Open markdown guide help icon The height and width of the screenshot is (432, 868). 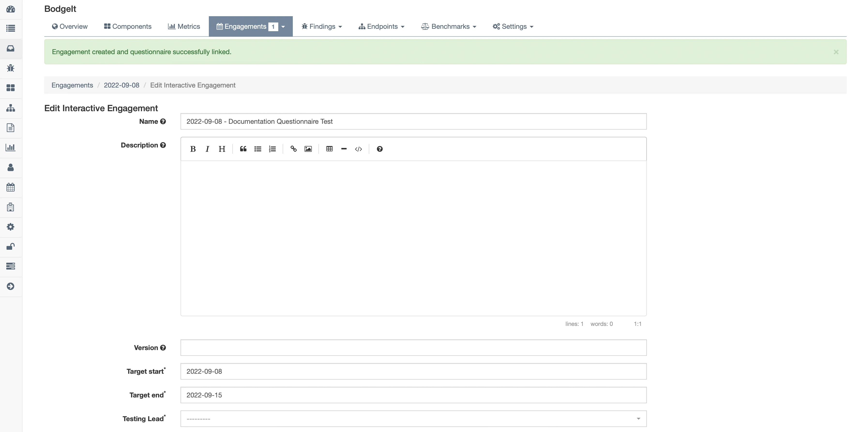379,149
